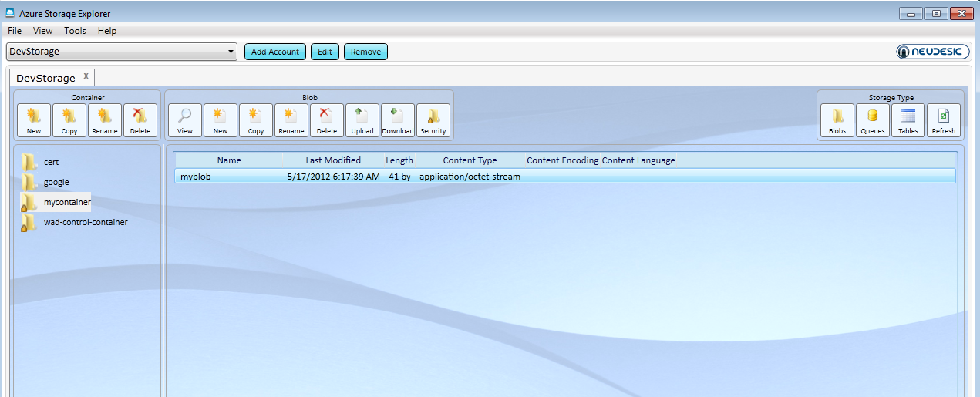Open the Tools menu
Screen dimensions: 980x397
coord(75,31)
